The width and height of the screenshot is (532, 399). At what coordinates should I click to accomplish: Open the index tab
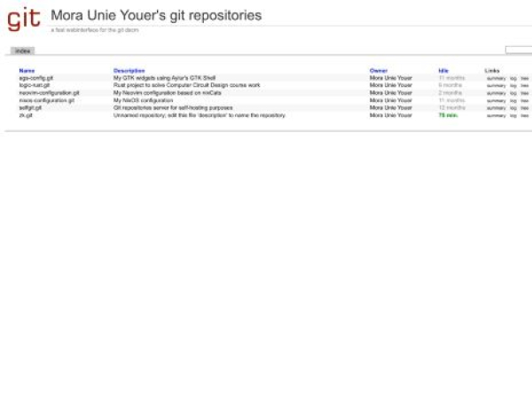click(x=22, y=51)
